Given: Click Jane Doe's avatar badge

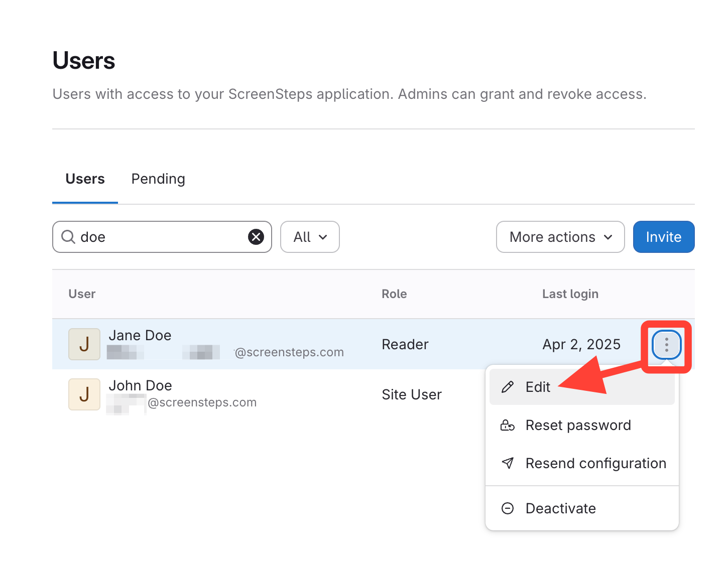Looking at the screenshot, I should point(84,344).
